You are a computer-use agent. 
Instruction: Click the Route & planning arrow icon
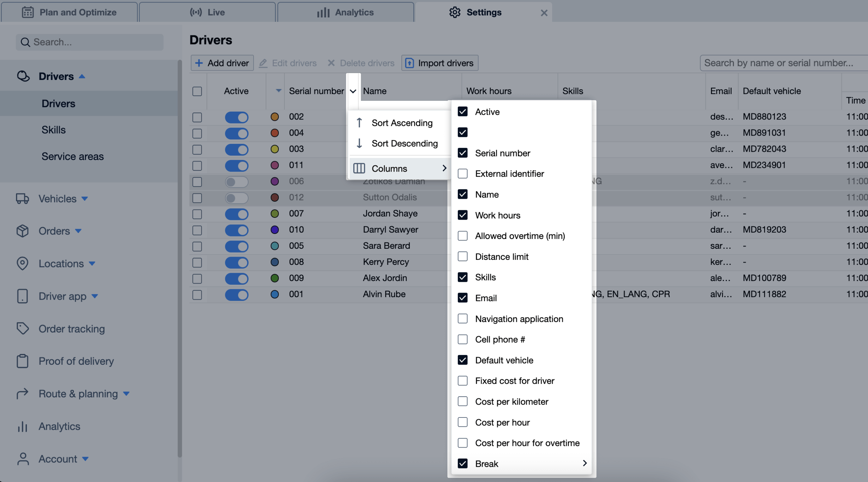point(22,393)
